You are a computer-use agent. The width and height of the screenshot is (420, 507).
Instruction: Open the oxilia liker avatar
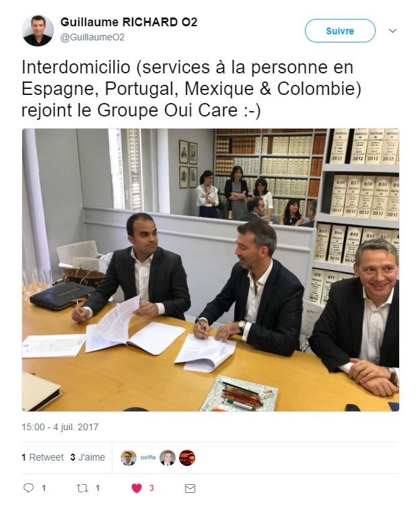[x=148, y=458]
